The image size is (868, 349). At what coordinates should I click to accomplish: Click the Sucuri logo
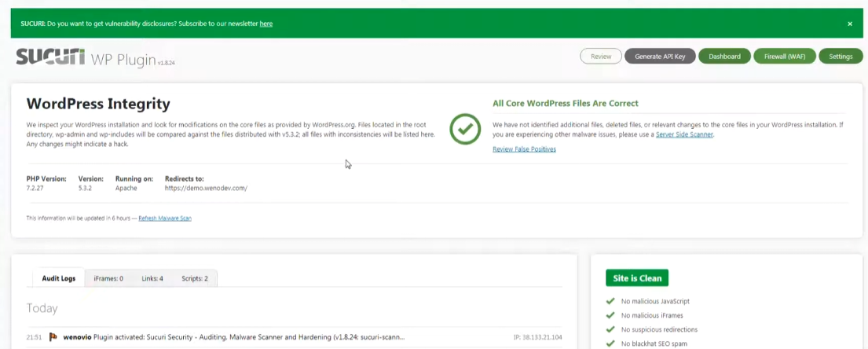point(50,57)
